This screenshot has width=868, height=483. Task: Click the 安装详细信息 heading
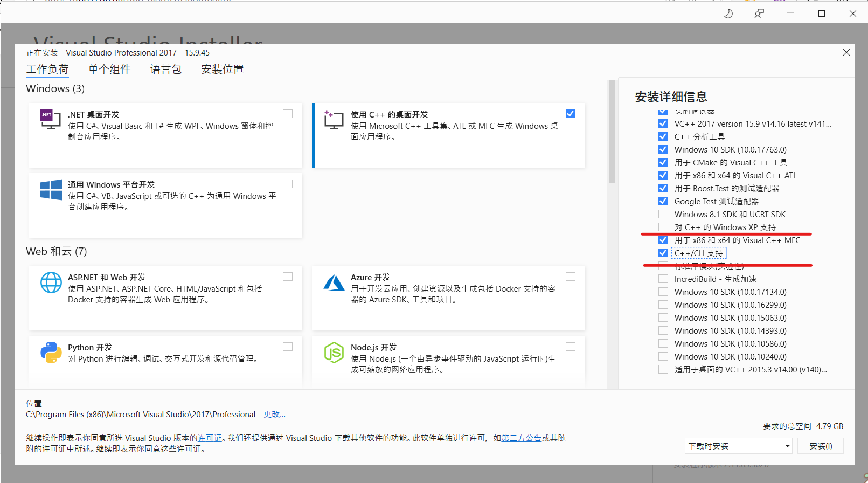[671, 97]
